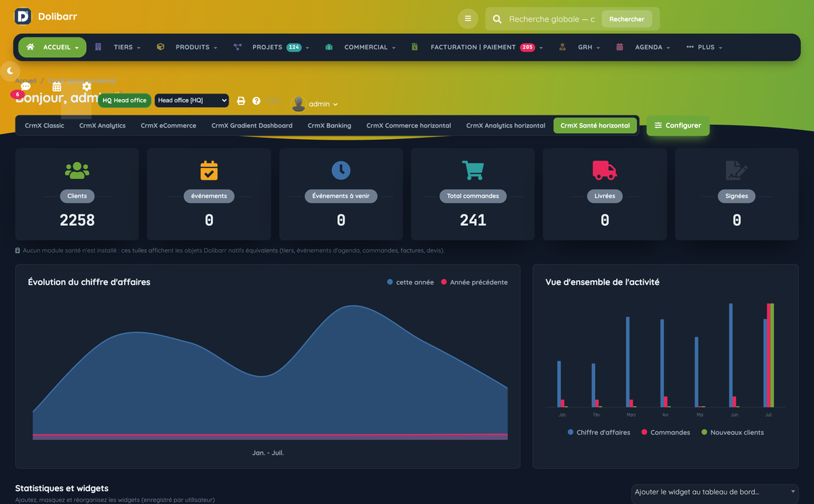Click the shopping cart icon on Total commandes
The image size is (814, 504).
(473, 170)
